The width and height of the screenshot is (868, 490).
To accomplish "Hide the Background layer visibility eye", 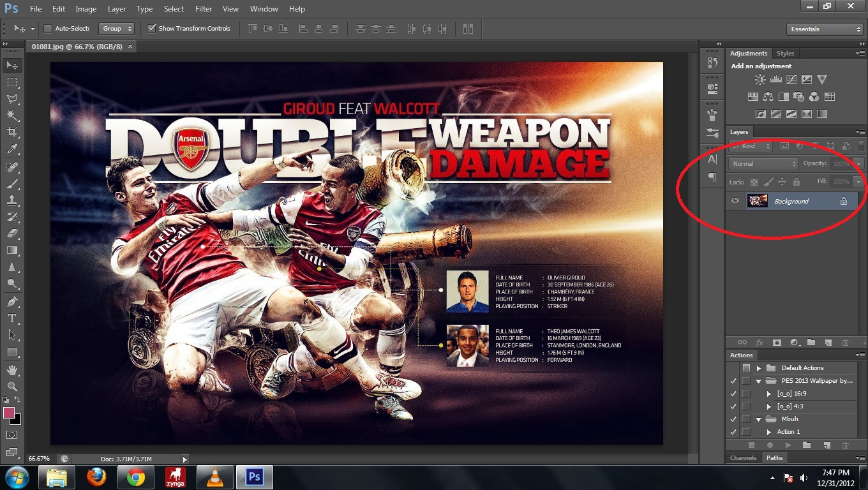I will (x=735, y=201).
